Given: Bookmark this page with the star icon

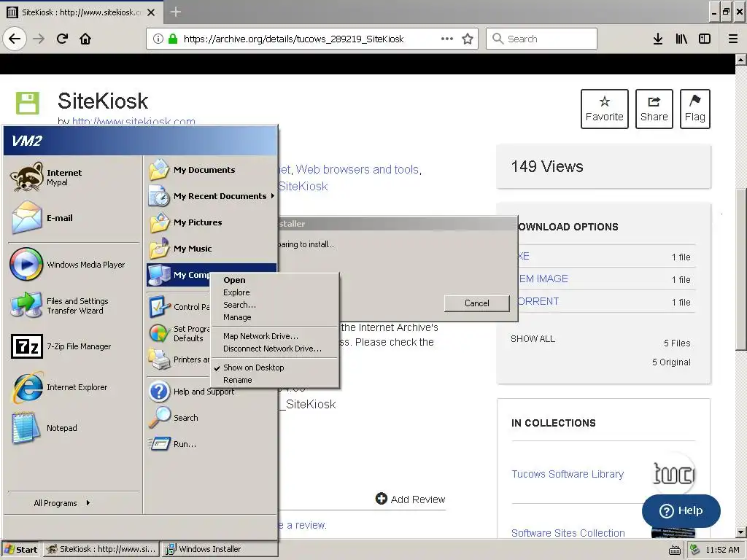Looking at the screenshot, I should pos(468,39).
